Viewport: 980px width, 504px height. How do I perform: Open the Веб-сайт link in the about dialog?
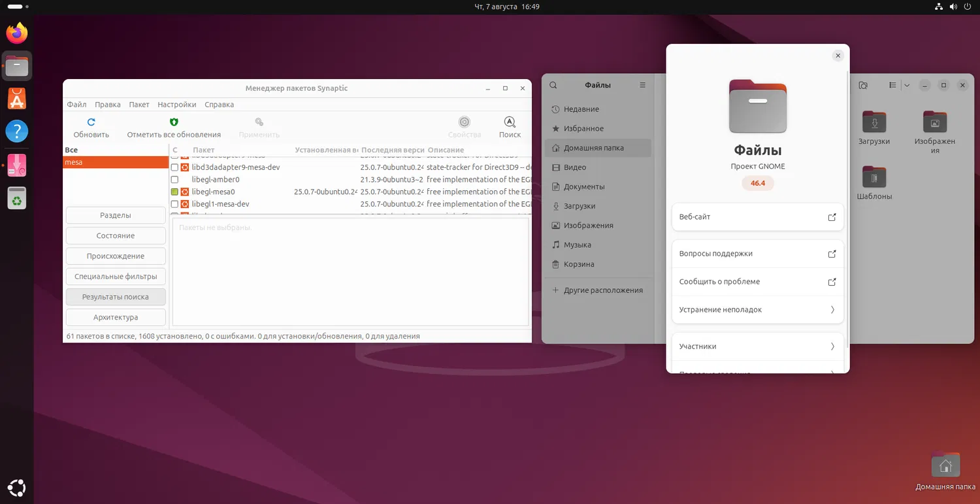click(x=758, y=217)
